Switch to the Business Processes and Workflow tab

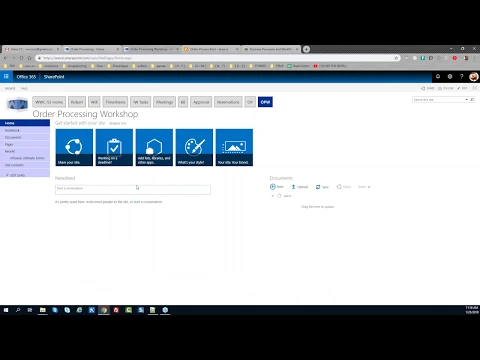pyautogui.click(x=271, y=49)
